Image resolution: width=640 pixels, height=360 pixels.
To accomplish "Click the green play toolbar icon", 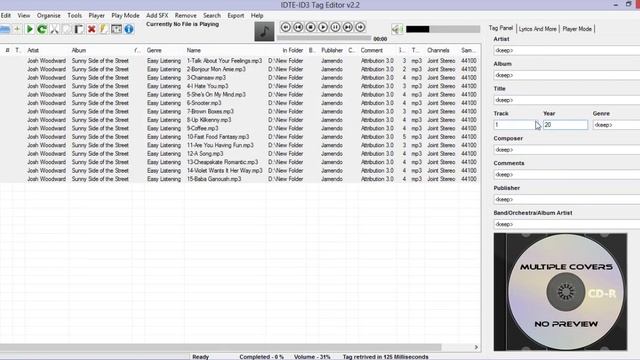I will tap(29, 29).
